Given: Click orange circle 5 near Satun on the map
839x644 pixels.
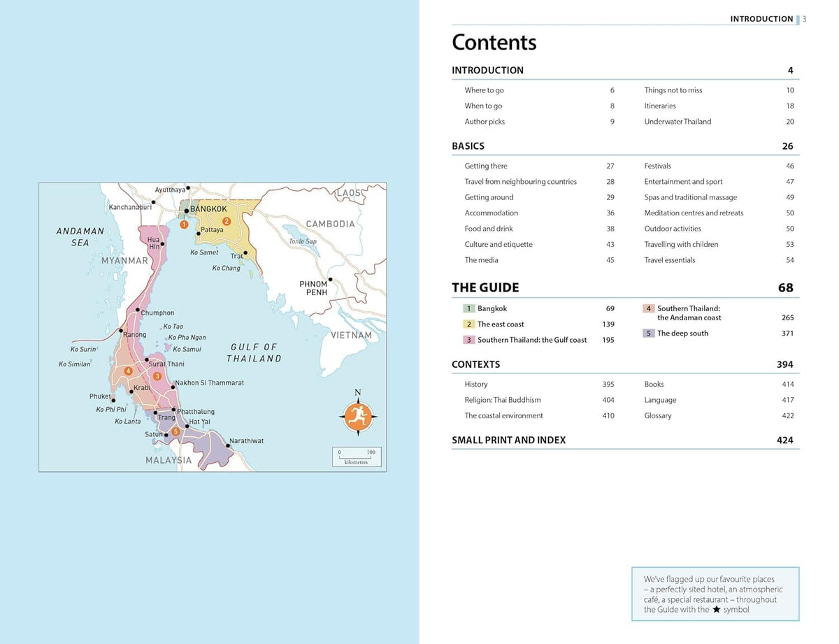Looking at the screenshot, I should click(x=175, y=431).
